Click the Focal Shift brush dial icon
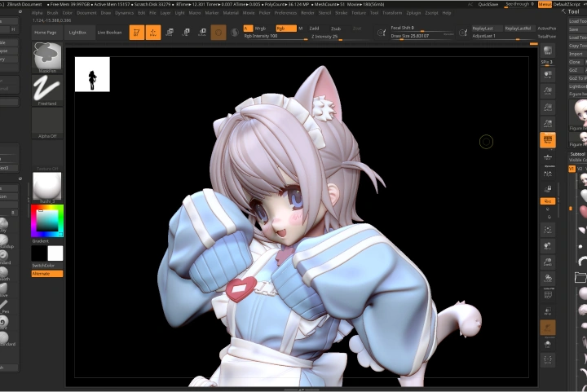 point(381,33)
